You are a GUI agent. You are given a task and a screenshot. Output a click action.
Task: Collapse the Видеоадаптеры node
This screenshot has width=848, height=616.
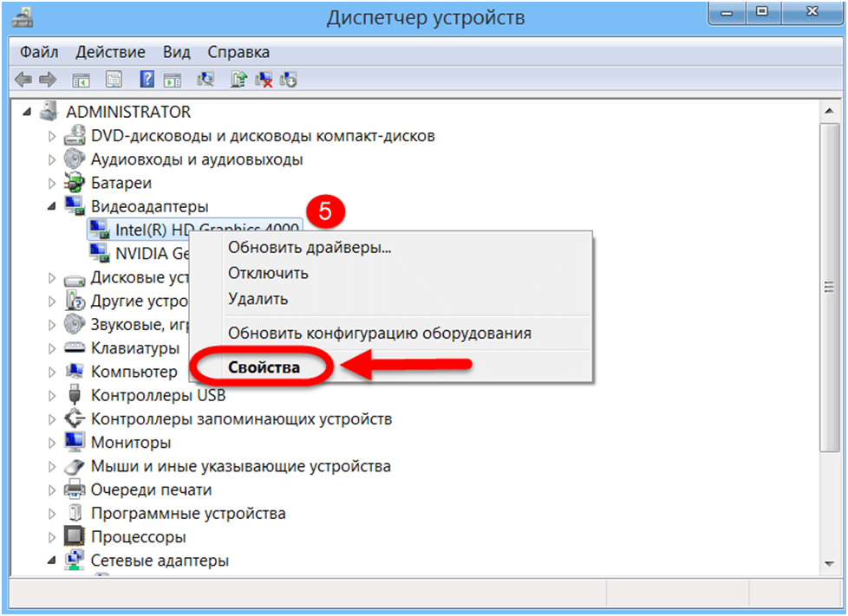coord(52,206)
